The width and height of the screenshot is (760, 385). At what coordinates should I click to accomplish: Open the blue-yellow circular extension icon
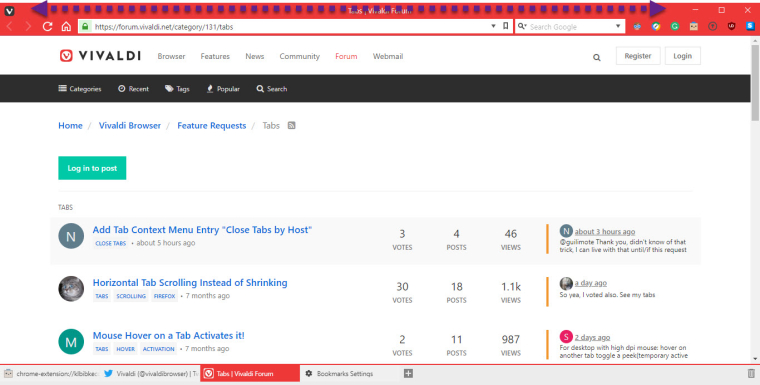[656, 27]
